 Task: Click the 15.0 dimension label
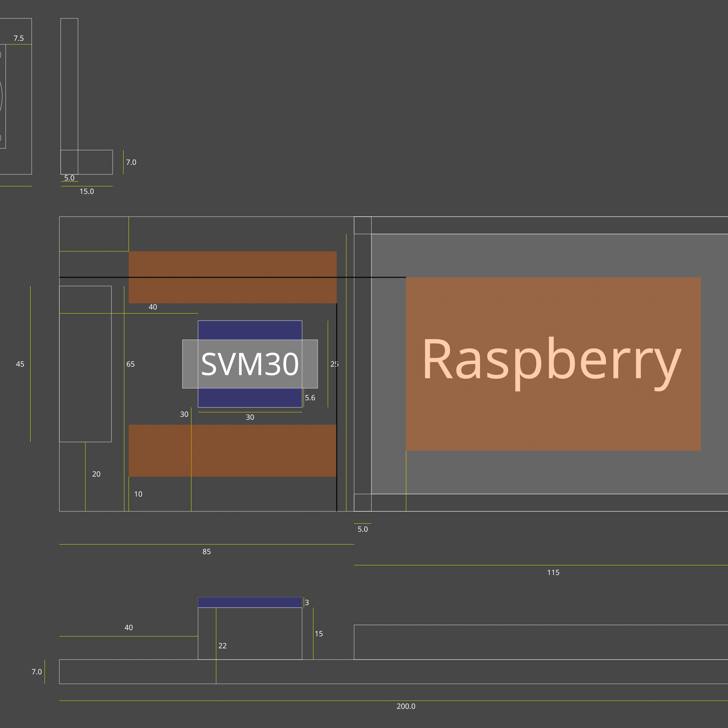pos(87,191)
